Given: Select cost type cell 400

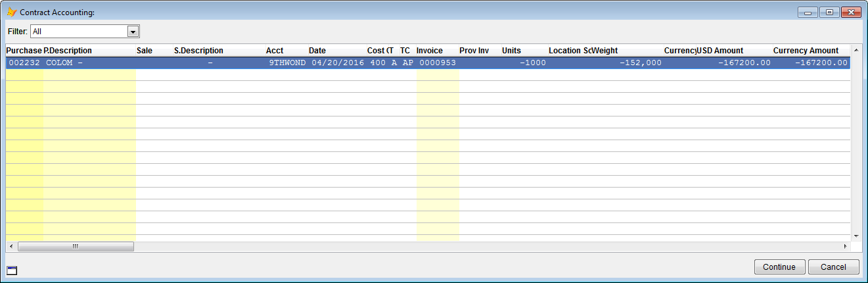Looking at the screenshot, I should [378, 63].
